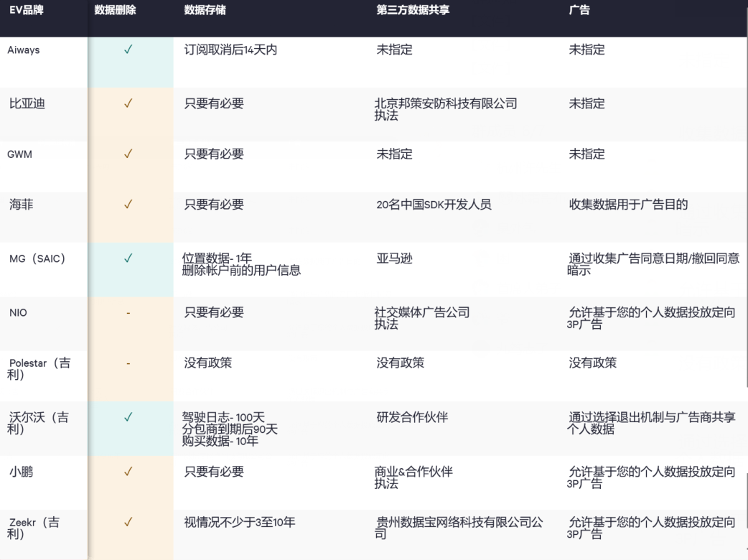
Task: Click the dash in the Polestar row
Action: [128, 364]
